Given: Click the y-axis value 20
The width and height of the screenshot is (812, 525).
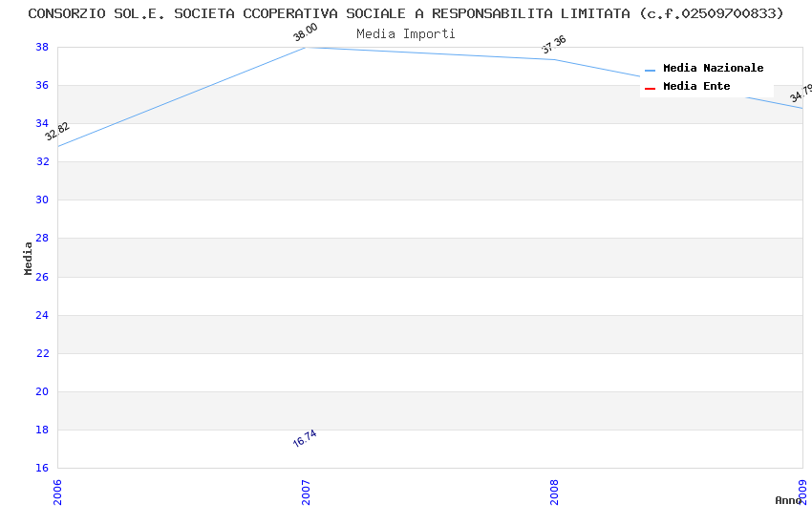Looking at the screenshot, I should (x=42, y=392).
